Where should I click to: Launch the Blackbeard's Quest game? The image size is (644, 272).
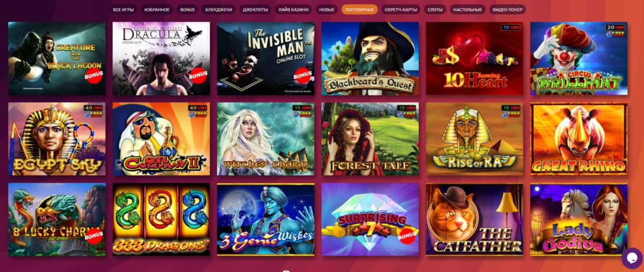(370, 58)
